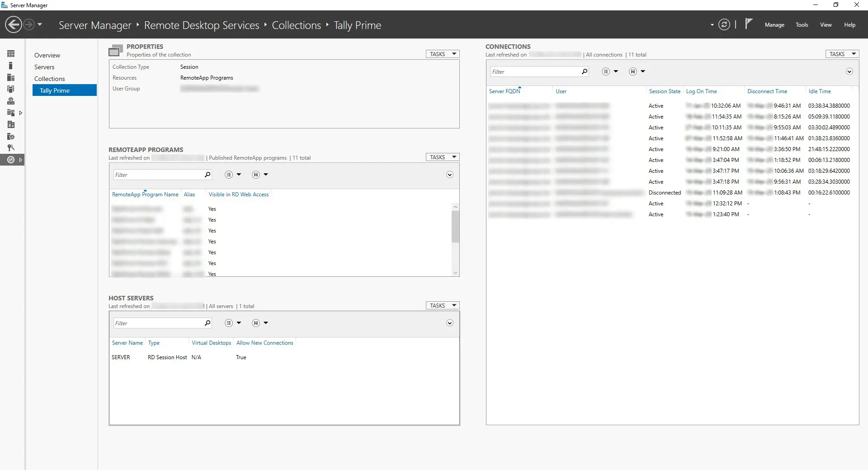Expand the Connections filter chevron
Screen dimensions: 868x470
[849, 71]
